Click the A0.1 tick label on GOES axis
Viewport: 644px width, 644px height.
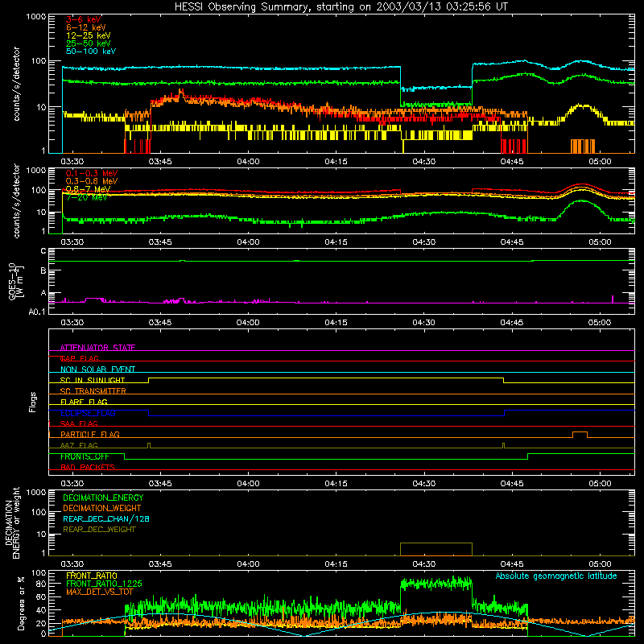(x=37, y=312)
